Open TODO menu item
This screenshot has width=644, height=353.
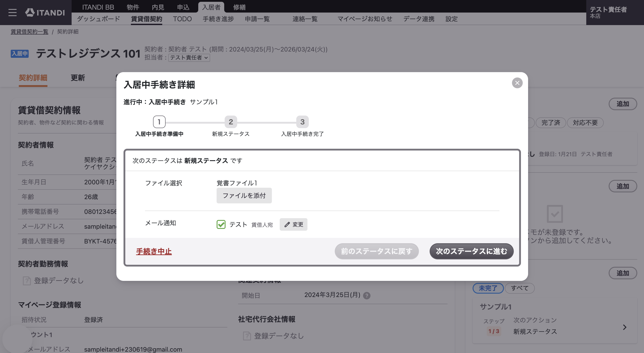(182, 19)
